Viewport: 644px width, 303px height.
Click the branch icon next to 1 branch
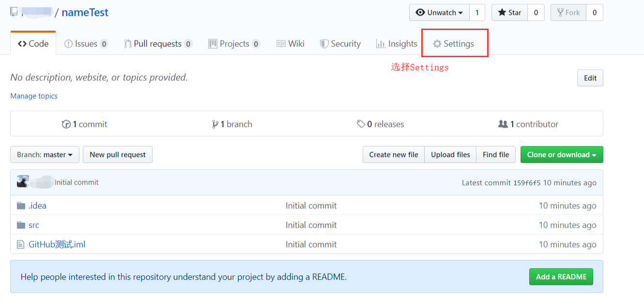(x=215, y=124)
